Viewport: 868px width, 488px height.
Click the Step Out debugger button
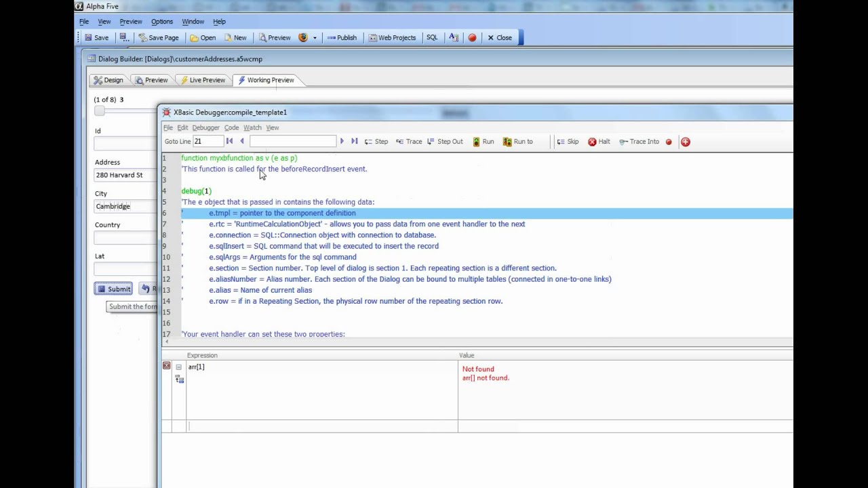445,142
